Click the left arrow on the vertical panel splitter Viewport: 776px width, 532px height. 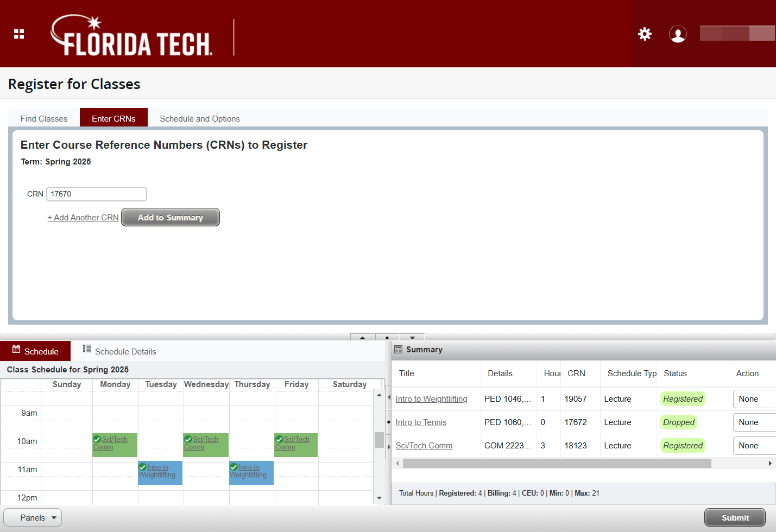[x=389, y=397]
